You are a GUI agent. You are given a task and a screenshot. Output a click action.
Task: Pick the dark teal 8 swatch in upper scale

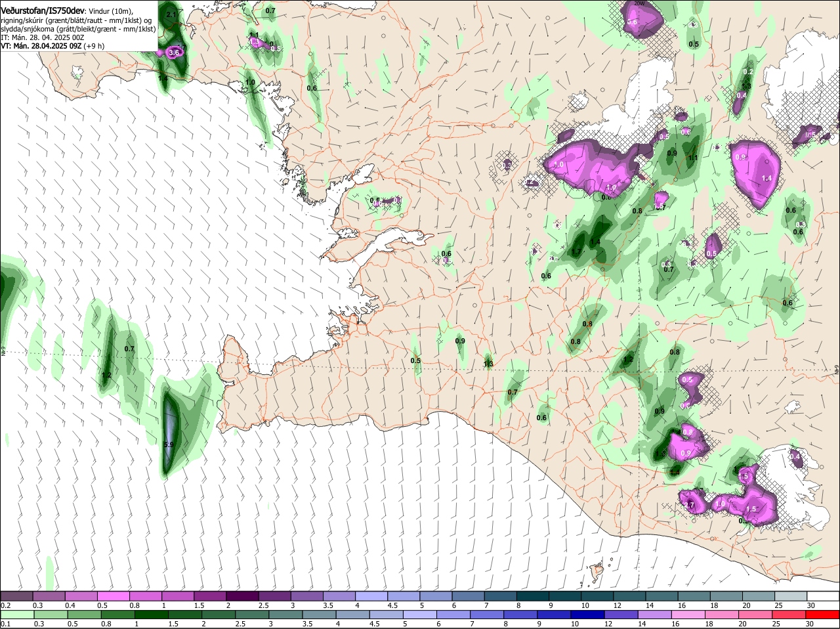(x=533, y=596)
